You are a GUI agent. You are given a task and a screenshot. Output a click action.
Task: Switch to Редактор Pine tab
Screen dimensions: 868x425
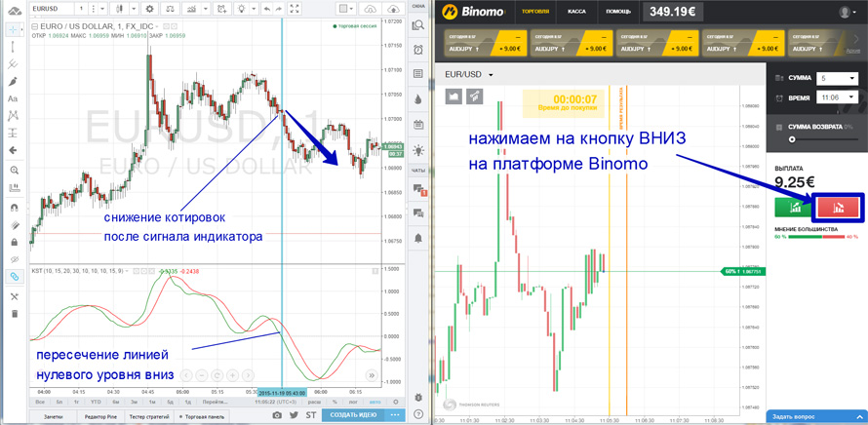(x=100, y=416)
